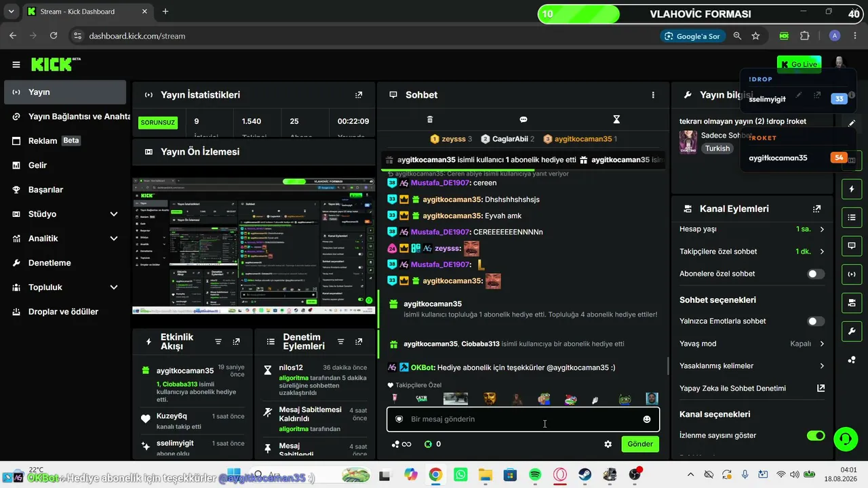Click the Turkish language tag
This screenshot has width=868, height=488.
717,148
